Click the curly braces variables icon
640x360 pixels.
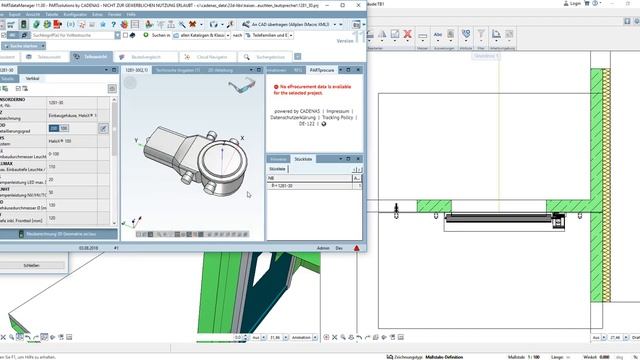tap(71, 24)
